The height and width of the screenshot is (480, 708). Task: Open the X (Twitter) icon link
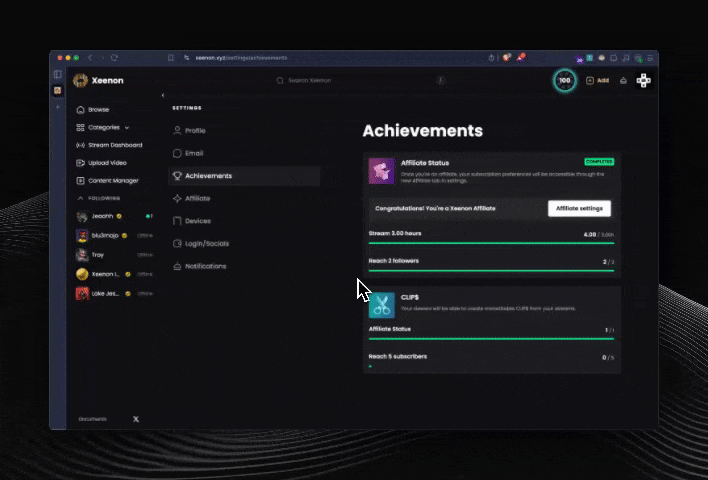click(136, 419)
